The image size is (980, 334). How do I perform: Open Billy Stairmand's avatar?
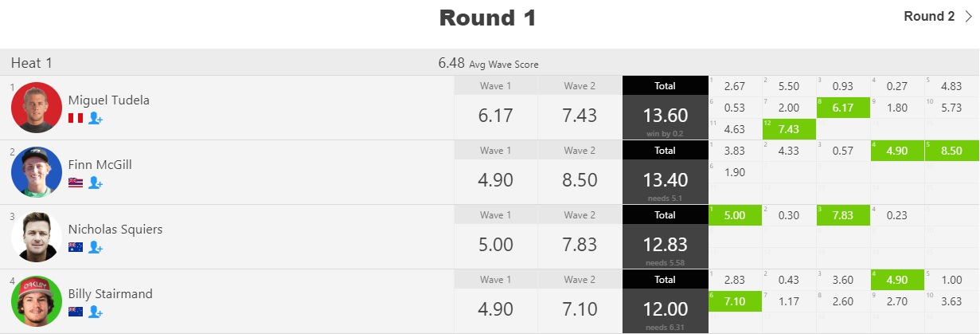(37, 301)
